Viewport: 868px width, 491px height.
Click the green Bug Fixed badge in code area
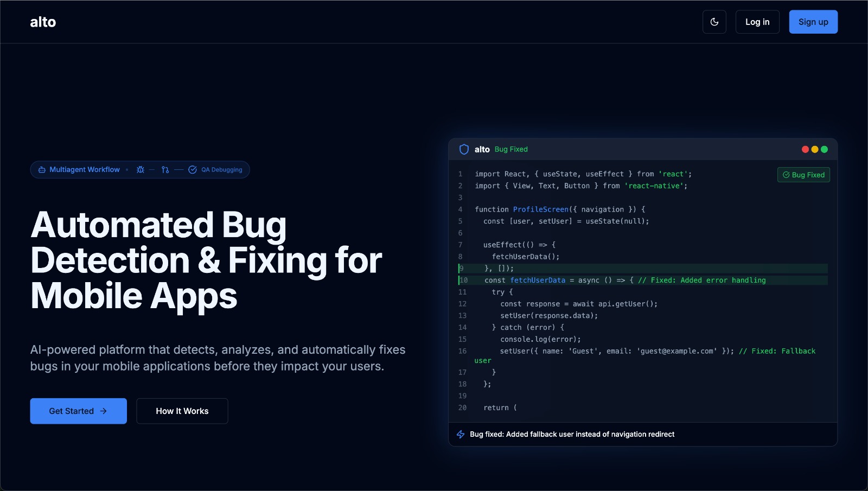(x=803, y=175)
